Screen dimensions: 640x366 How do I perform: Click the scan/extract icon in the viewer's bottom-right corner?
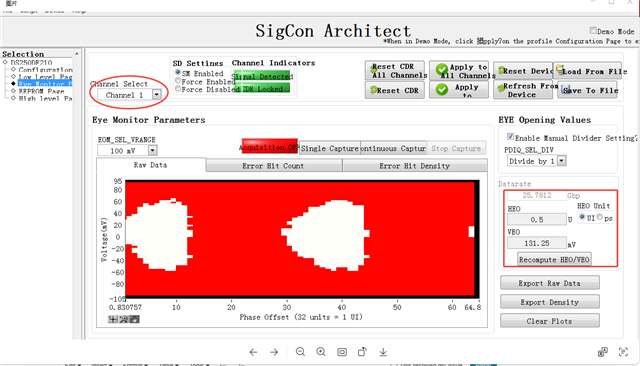[x=623, y=352]
